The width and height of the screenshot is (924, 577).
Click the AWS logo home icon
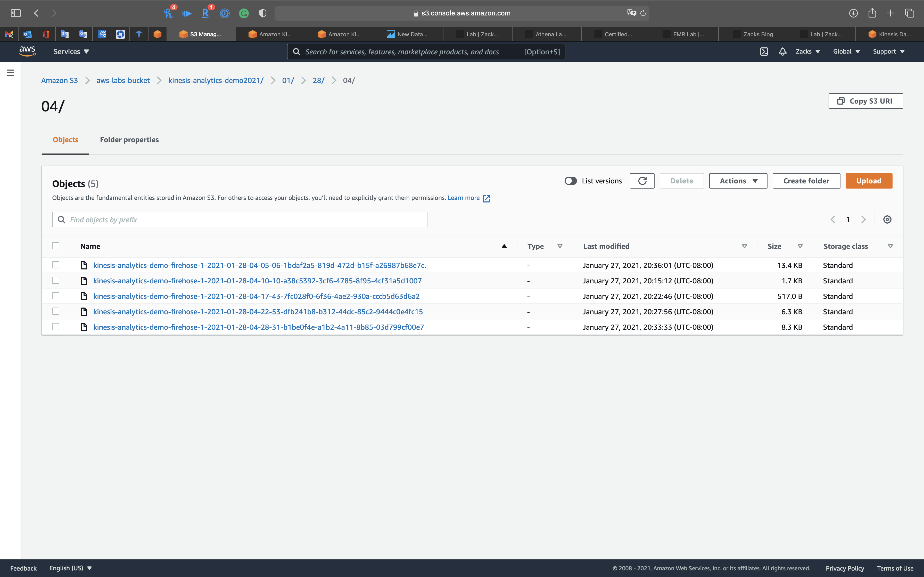point(27,51)
